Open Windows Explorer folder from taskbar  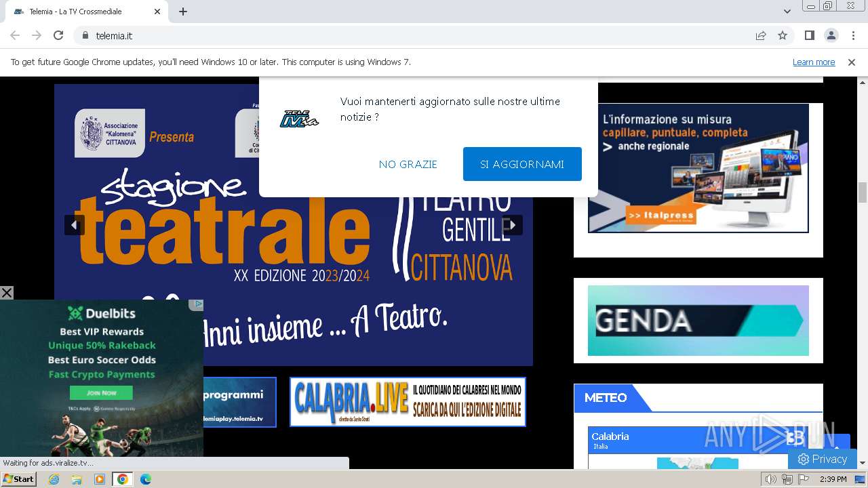pyautogui.click(x=77, y=479)
